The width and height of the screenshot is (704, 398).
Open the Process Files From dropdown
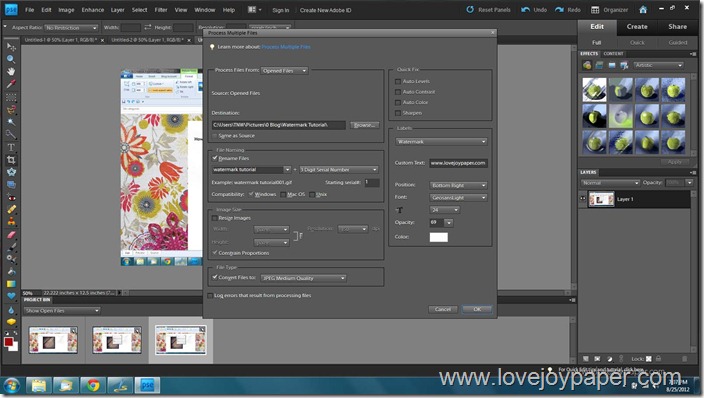284,71
